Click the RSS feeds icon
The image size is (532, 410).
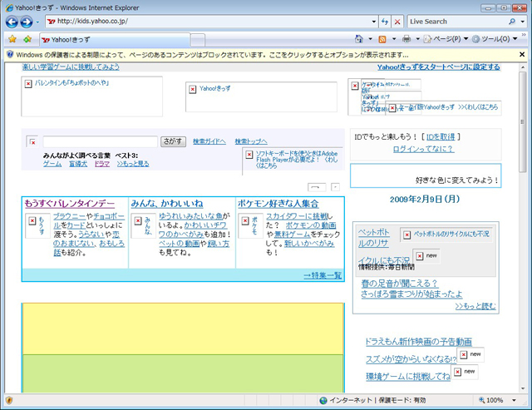[x=382, y=39]
